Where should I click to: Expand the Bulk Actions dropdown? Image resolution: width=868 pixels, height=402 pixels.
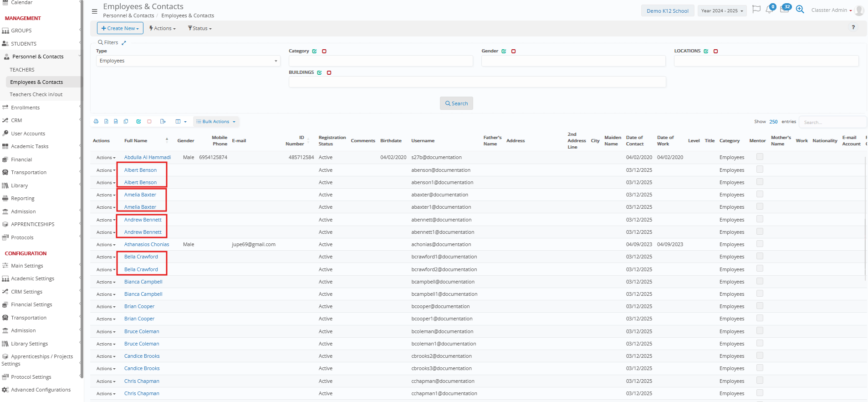(x=216, y=122)
